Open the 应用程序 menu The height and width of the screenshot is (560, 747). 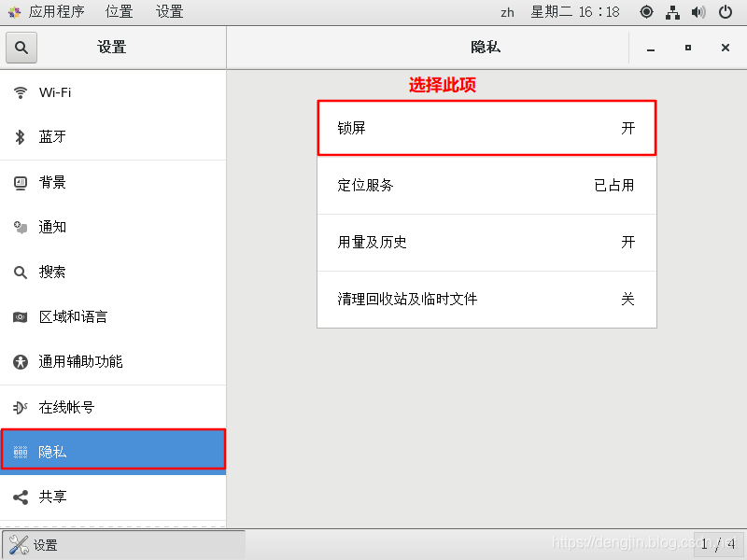click(x=56, y=12)
